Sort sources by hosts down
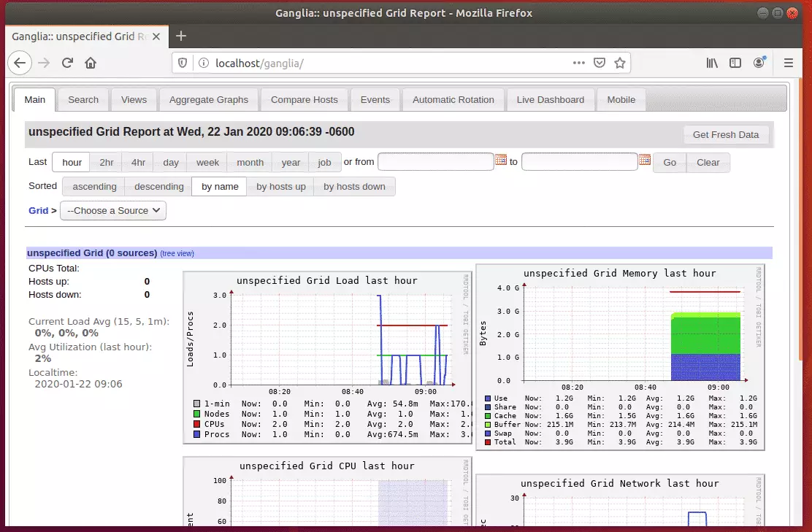The width and height of the screenshot is (812, 532). 354,187
